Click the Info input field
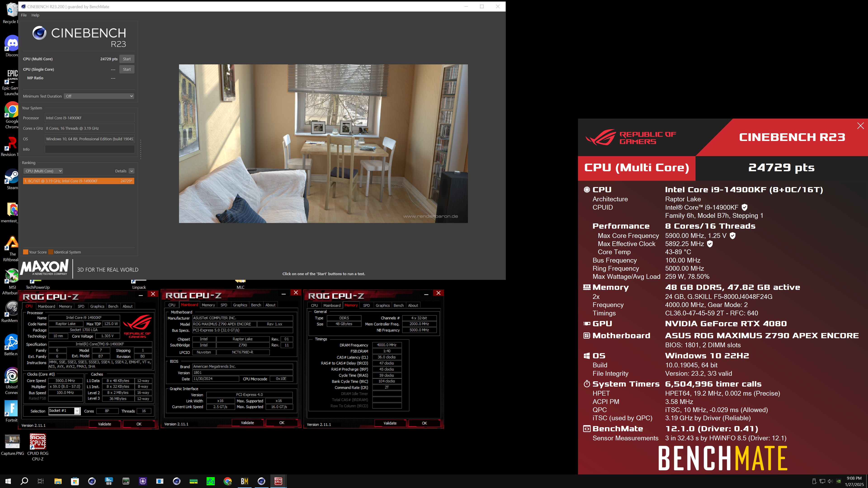The width and height of the screenshot is (868, 488). point(90,149)
